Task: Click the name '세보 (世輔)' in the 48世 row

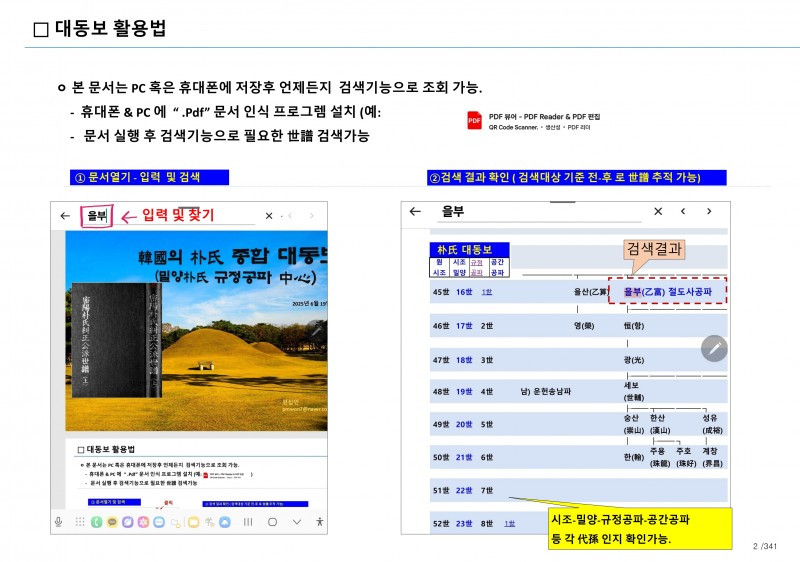Action: pyautogui.click(x=634, y=391)
